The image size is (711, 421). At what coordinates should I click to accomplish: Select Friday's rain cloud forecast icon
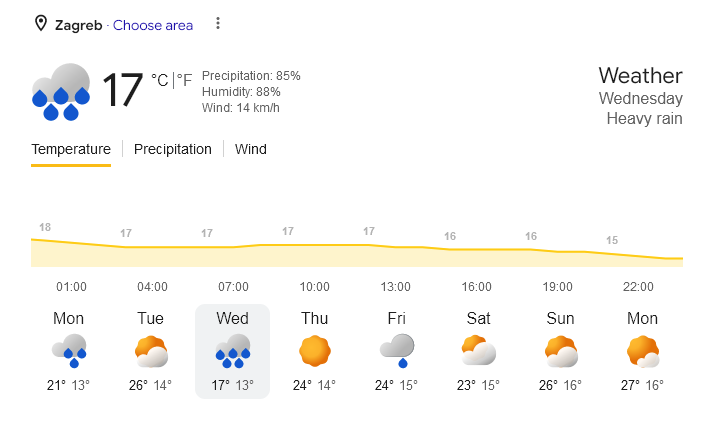pos(397,351)
